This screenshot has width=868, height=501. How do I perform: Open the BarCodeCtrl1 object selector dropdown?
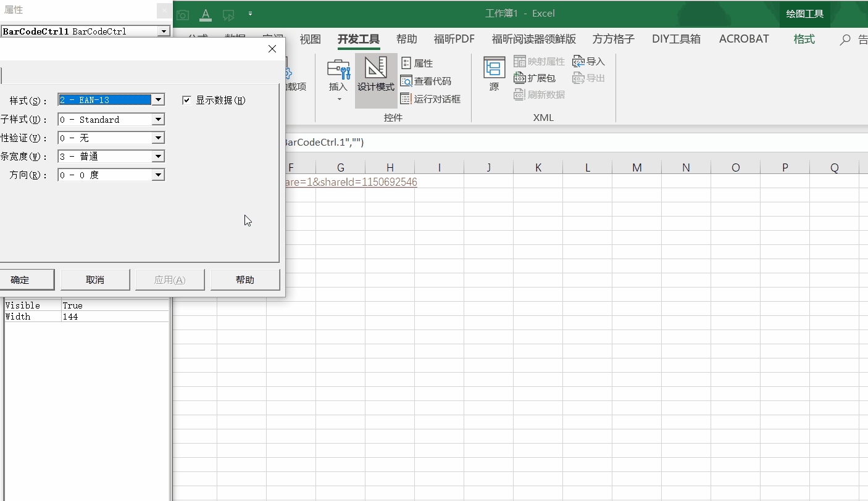pyautogui.click(x=164, y=31)
